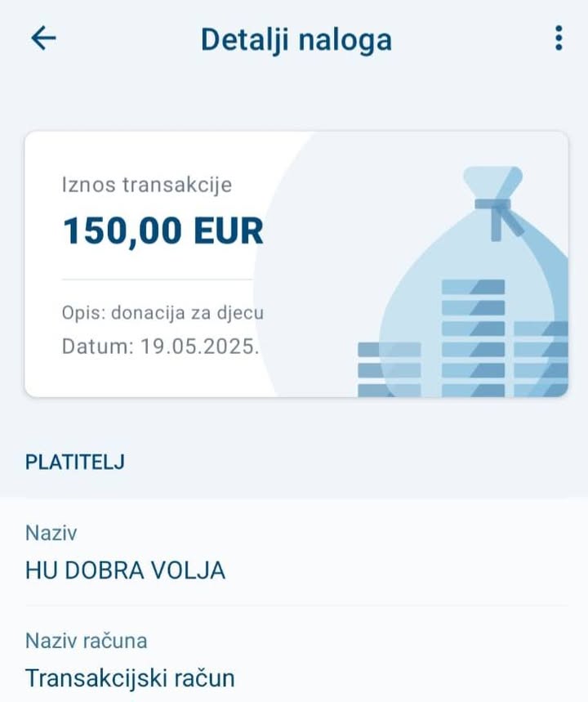Tap the divider under HU DOBRA VOLJA
This screenshot has width=588, height=702.
tap(296, 606)
